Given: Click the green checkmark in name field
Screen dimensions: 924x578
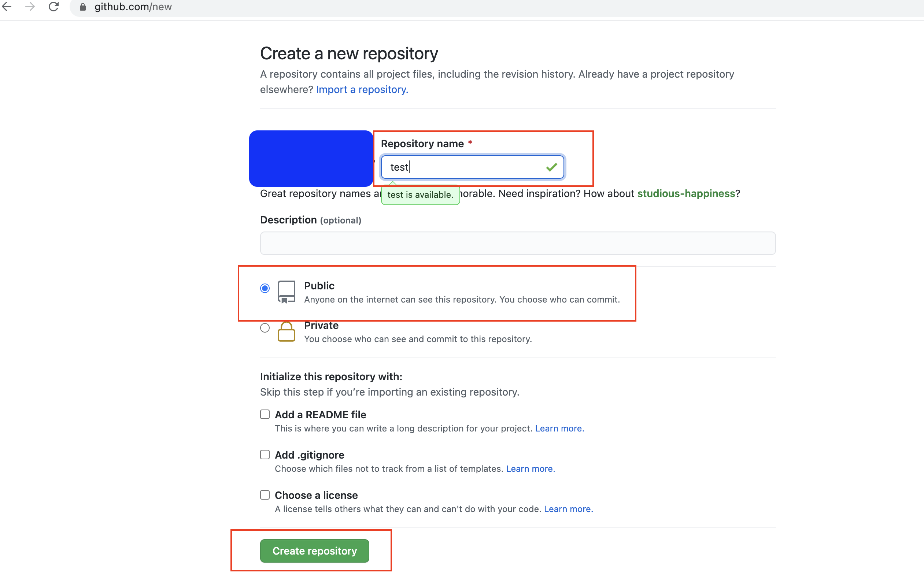Looking at the screenshot, I should point(551,167).
